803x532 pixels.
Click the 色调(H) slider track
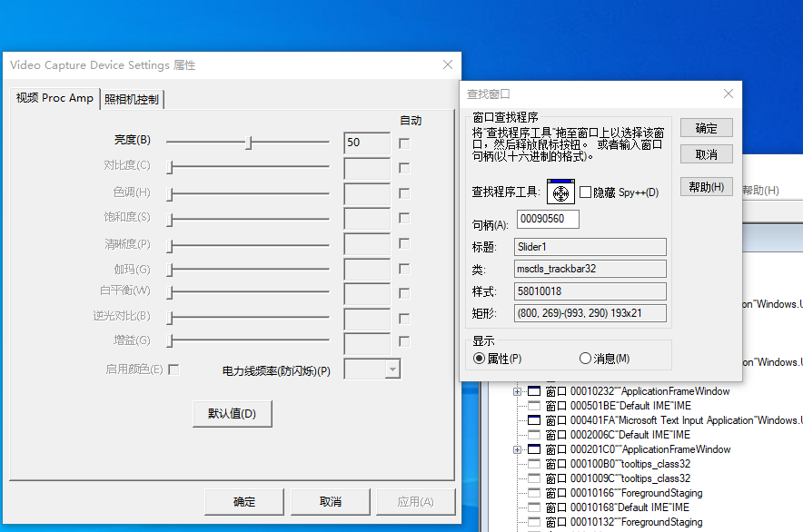(248, 193)
